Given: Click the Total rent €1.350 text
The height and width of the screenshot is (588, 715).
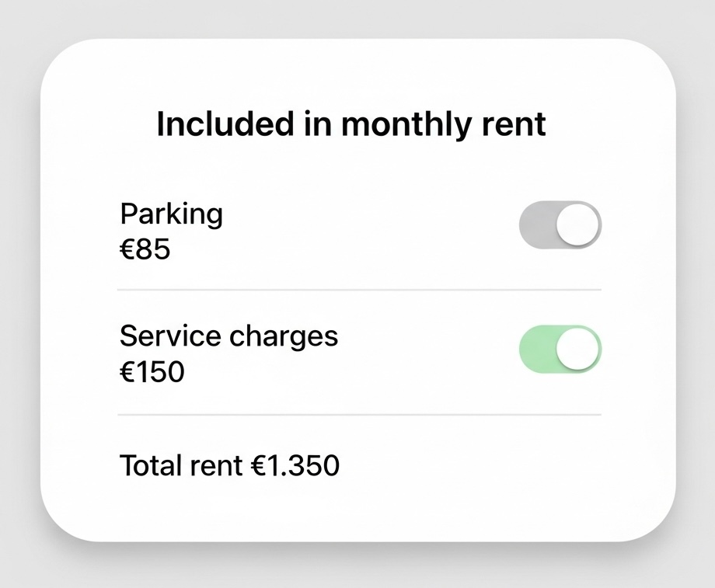Looking at the screenshot, I should click(x=229, y=464).
